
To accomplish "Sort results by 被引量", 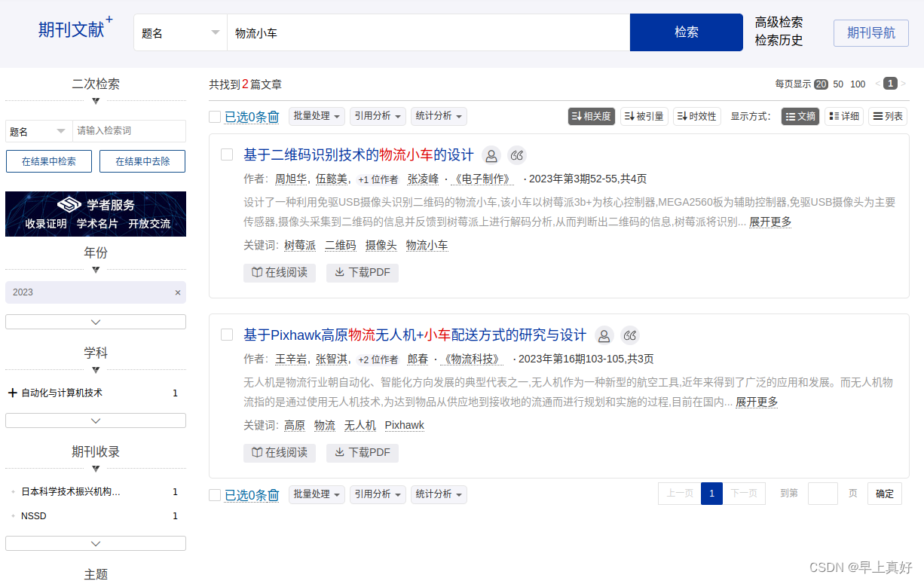I will [x=644, y=116].
